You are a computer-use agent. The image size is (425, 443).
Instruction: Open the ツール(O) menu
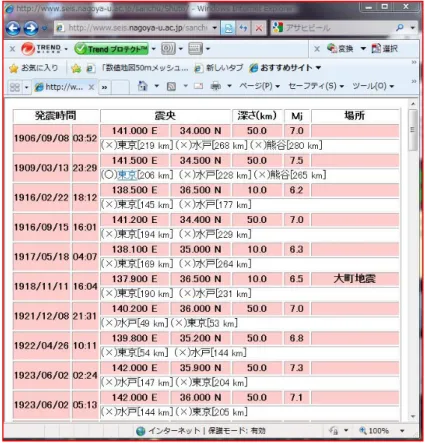click(373, 86)
